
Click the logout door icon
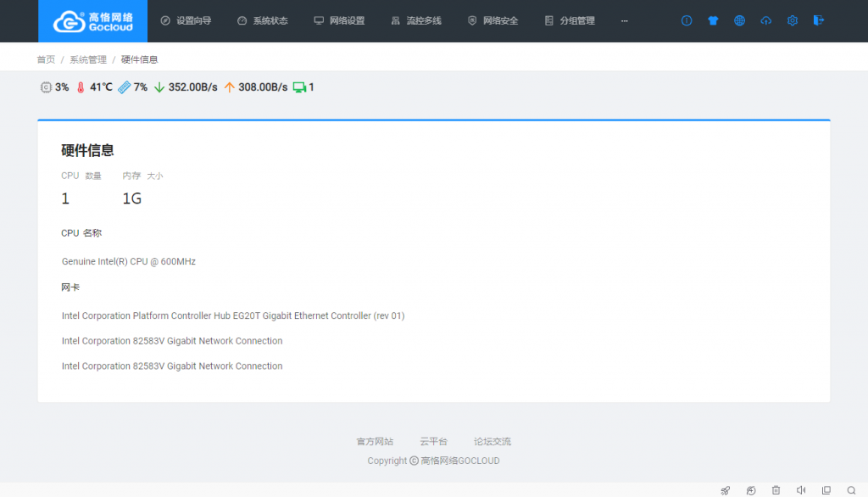coord(819,20)
